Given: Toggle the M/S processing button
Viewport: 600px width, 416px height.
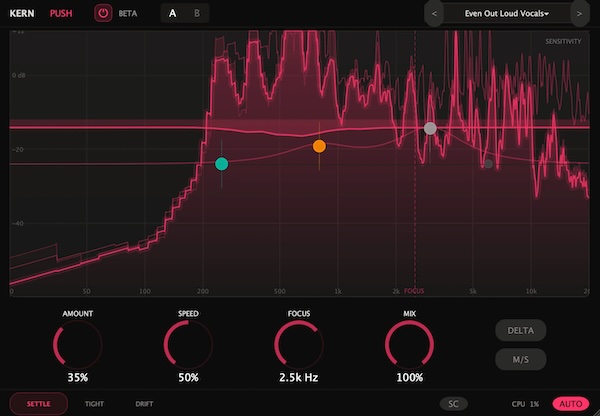Looking at the screenshot, I should tap(520, 359).
